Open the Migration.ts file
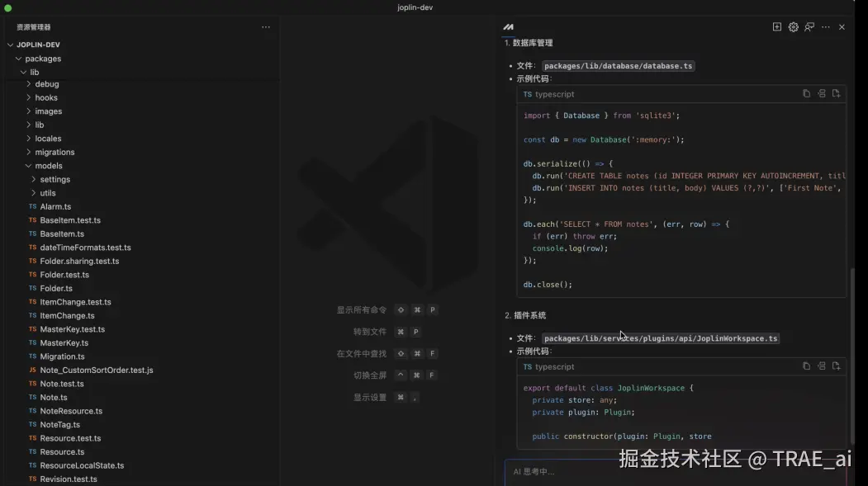868x486 pixels. click(x=62, y=356)
